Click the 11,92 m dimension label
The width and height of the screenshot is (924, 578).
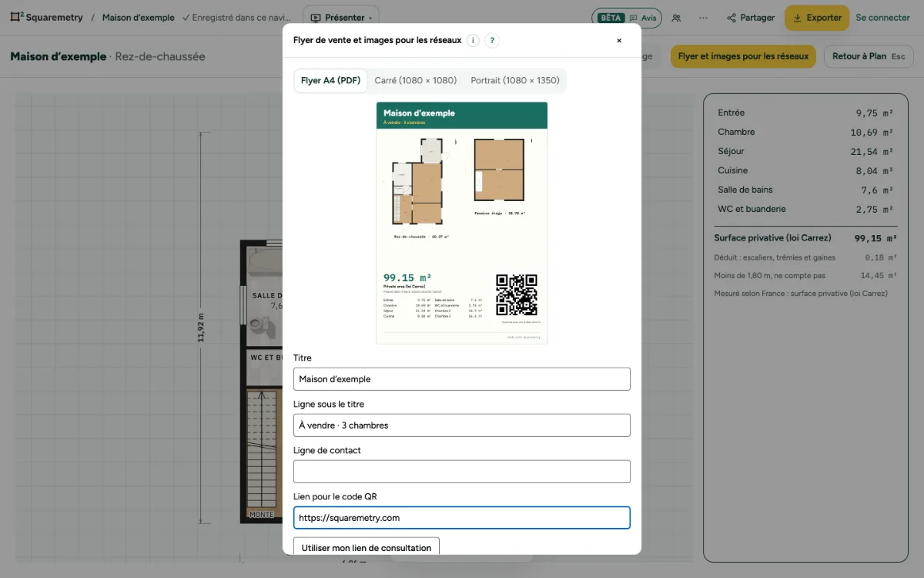[x=202, y=327]
